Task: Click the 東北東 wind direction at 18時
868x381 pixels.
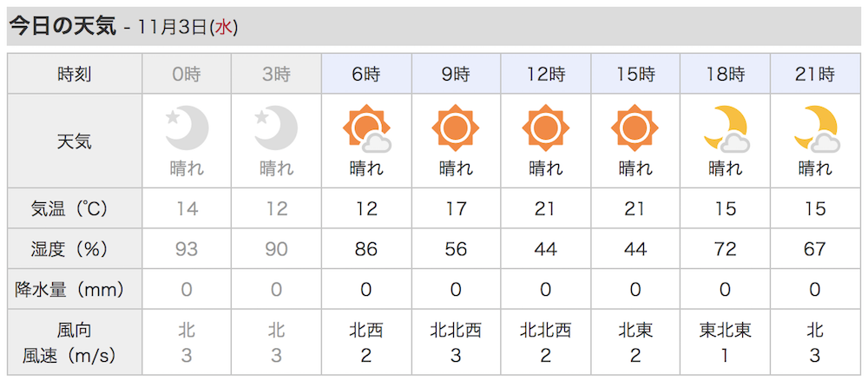Action: tap(725, 331)
